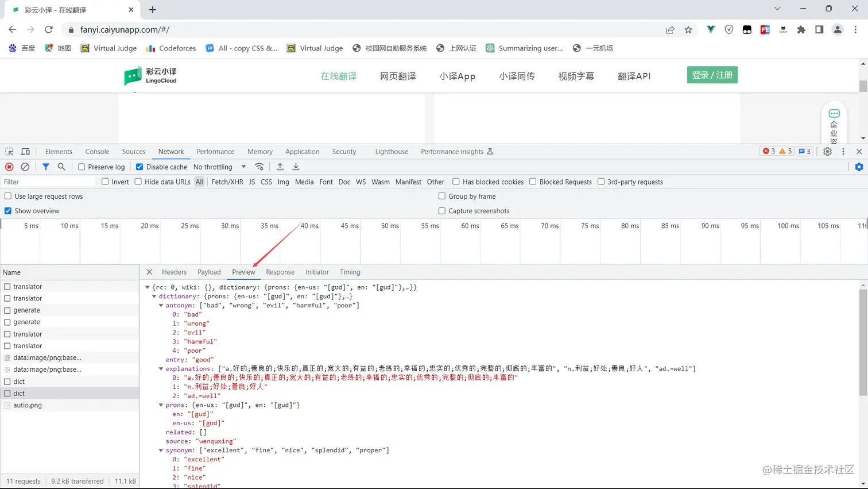Click the green 登录 / 注册 button
The width and height of the screenshot is (868, 489).
click(x=712, y=75)
